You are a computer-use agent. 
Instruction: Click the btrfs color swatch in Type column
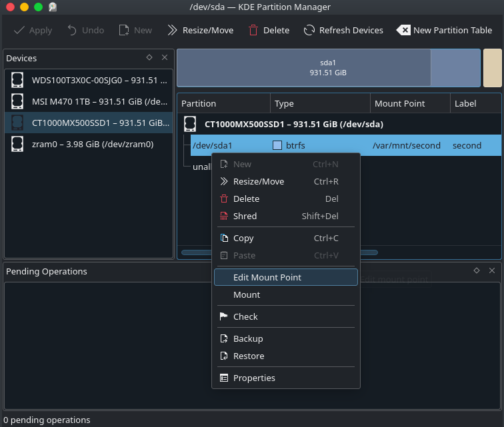tap(277, 145)
